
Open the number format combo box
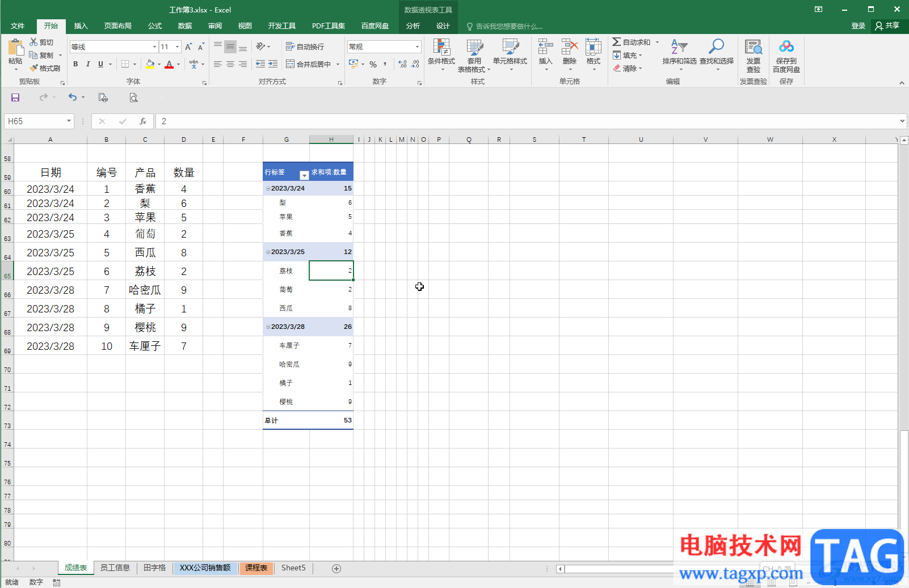tap(384, 46)
